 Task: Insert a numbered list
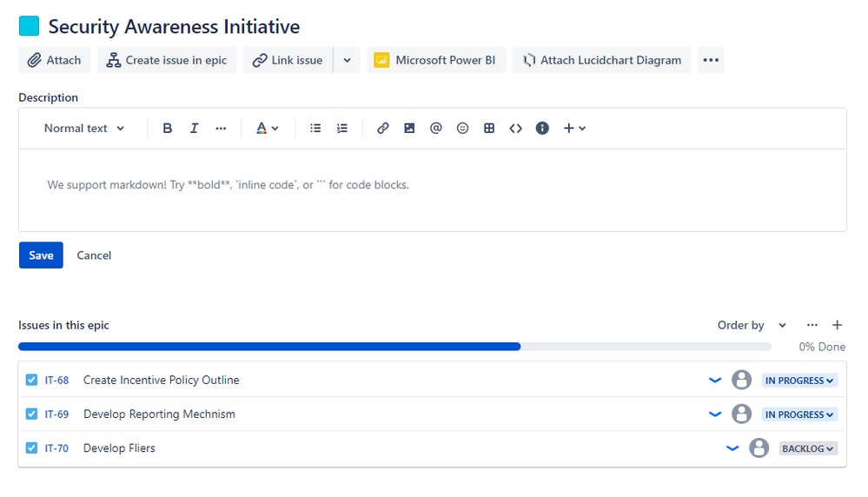pyautogui.click(x=342, y=129)
